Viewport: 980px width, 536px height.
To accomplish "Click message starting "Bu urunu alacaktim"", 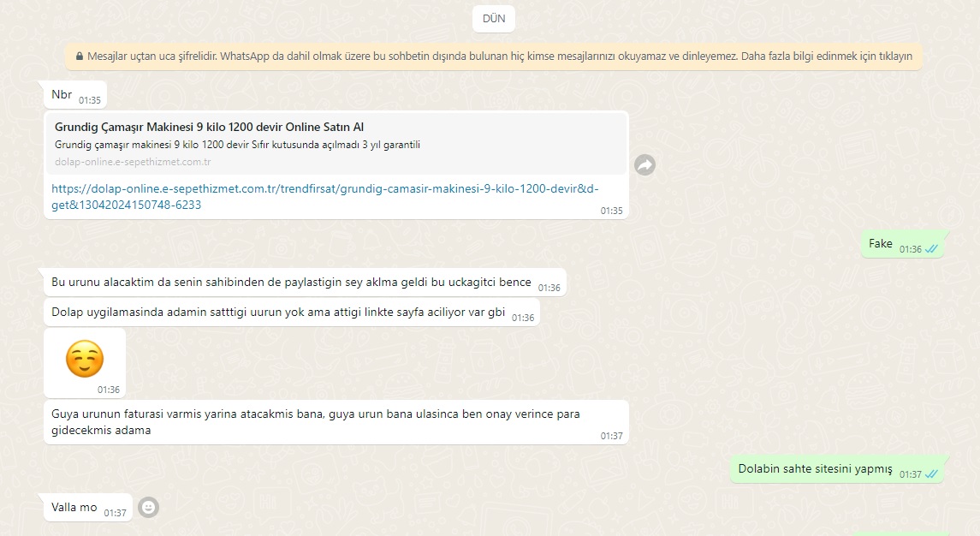I will point(291,283).
